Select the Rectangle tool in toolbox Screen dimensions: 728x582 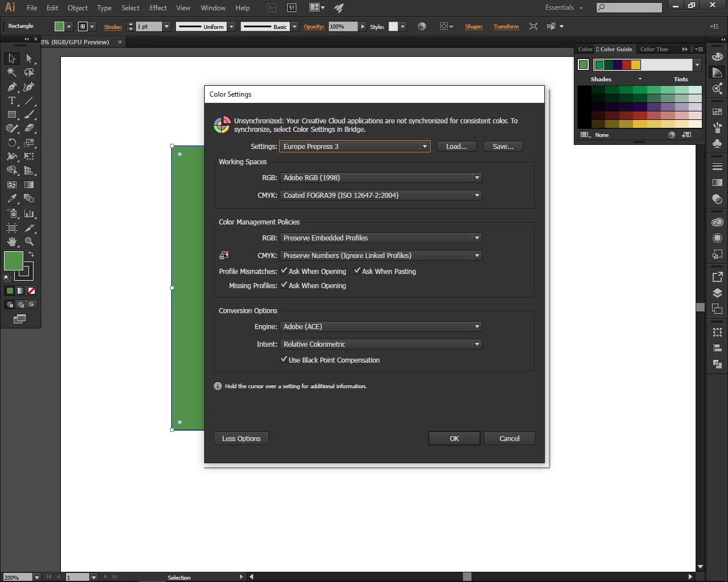click(11, 114)
